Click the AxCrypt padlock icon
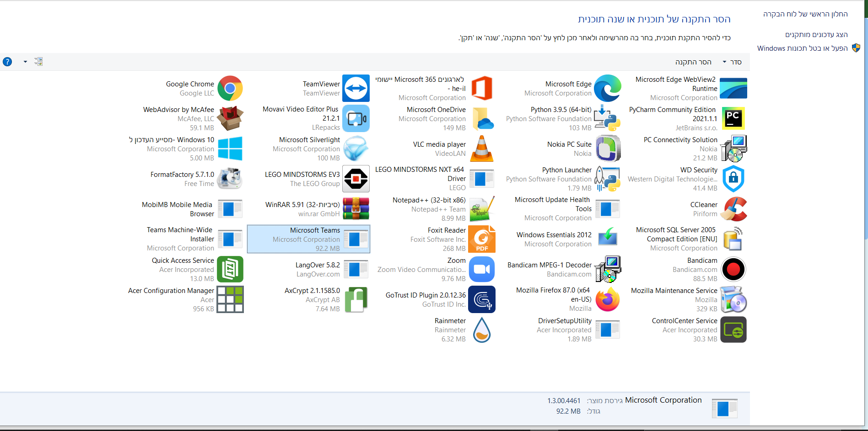Screen dimensions: 868x431 356,299
